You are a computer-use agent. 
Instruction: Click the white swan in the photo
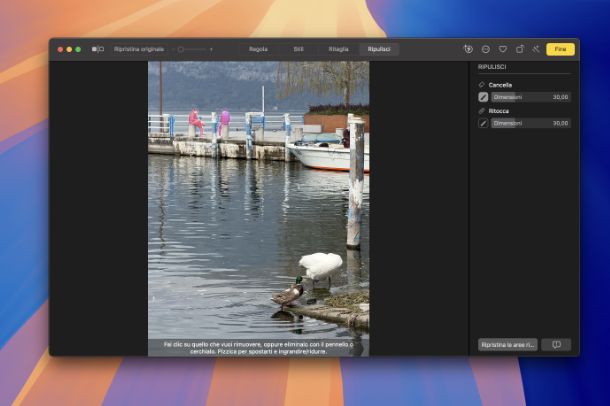pos(320,266)
